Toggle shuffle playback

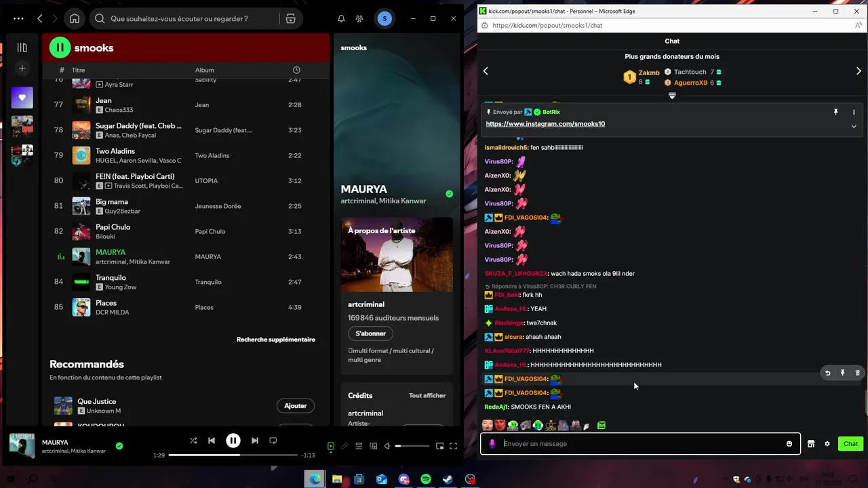point(193,441)
